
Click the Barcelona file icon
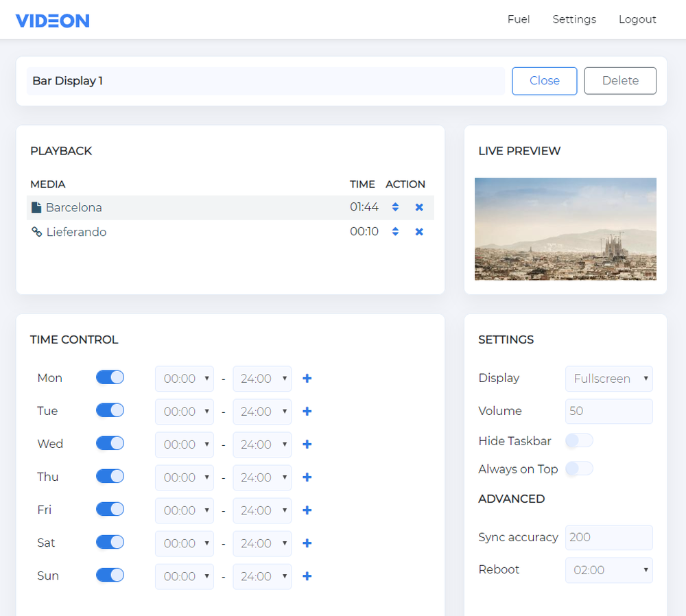point(37,207)
